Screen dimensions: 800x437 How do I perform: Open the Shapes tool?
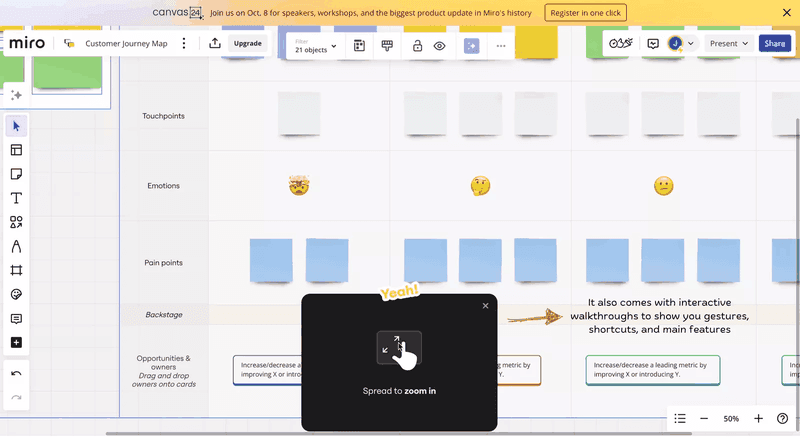(16, 222)
